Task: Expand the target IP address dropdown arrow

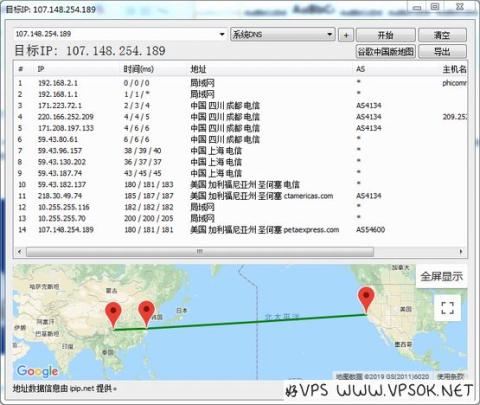Action: pyautogui.click(x=222, y=34)
